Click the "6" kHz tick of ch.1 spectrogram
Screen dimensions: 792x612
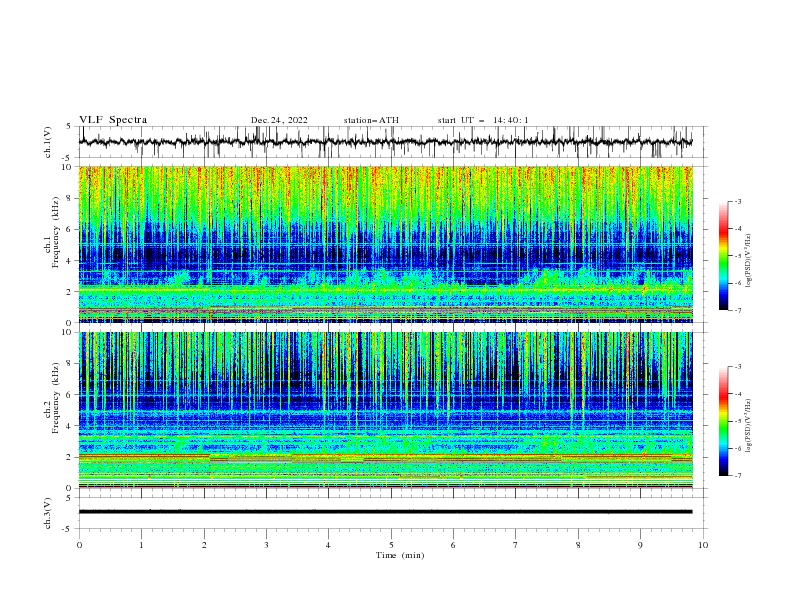[x=71, y=229]
